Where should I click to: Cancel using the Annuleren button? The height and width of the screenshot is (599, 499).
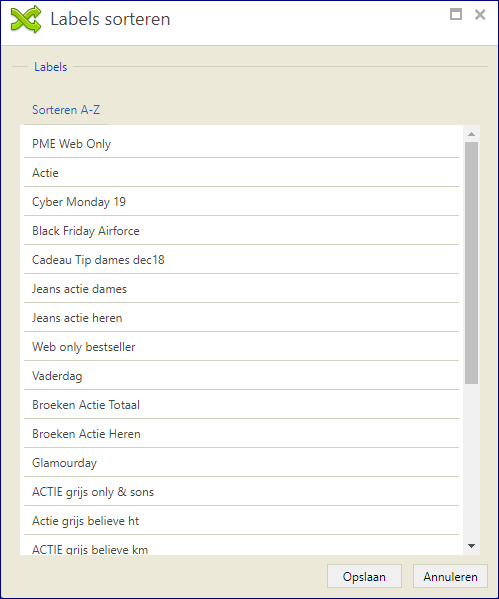(x=450, y=576)
